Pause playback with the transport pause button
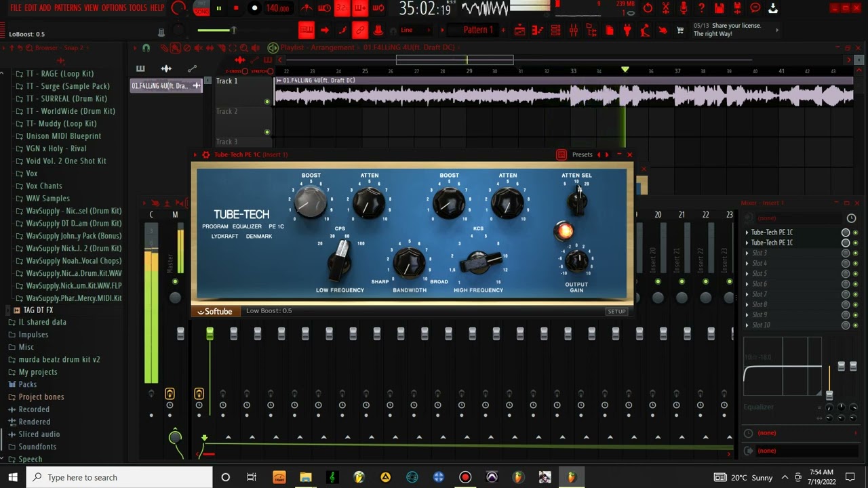The width and height of the screenshot is (868, 488). tap(218, 8)
